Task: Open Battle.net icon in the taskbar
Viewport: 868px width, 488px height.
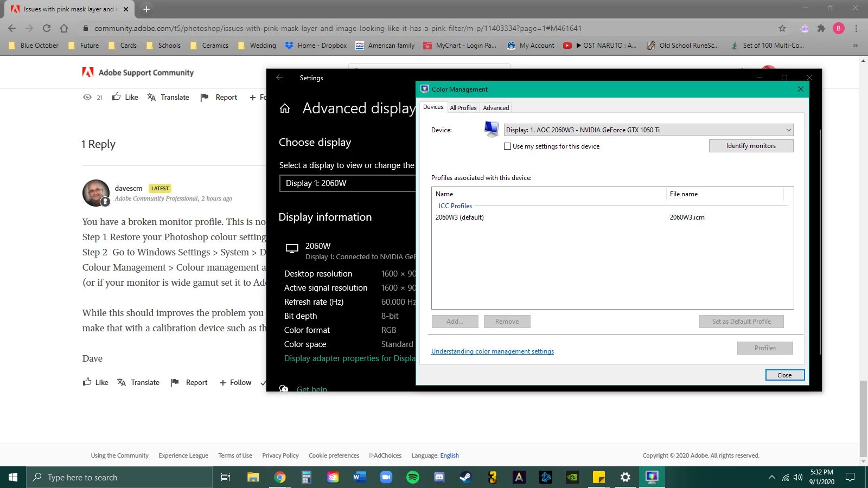Action: tap(546, 477)
